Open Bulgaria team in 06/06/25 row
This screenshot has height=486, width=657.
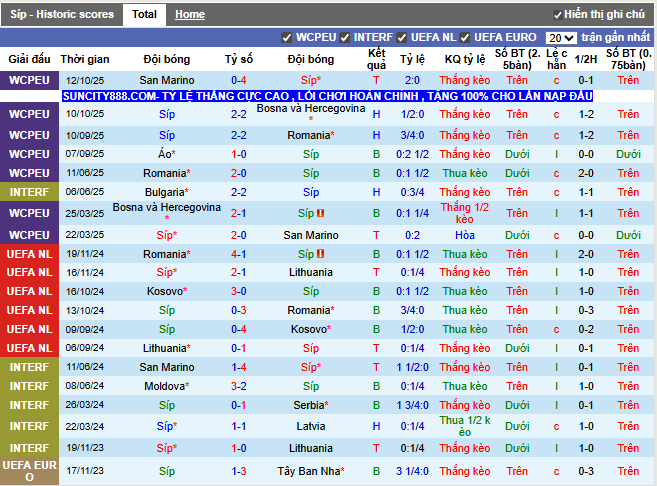167,192
